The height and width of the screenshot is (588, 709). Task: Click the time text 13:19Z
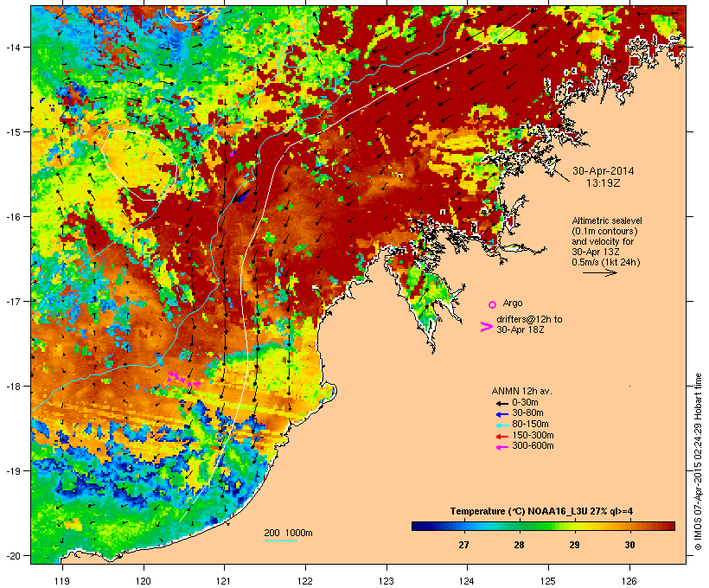[x=604, y=183]
